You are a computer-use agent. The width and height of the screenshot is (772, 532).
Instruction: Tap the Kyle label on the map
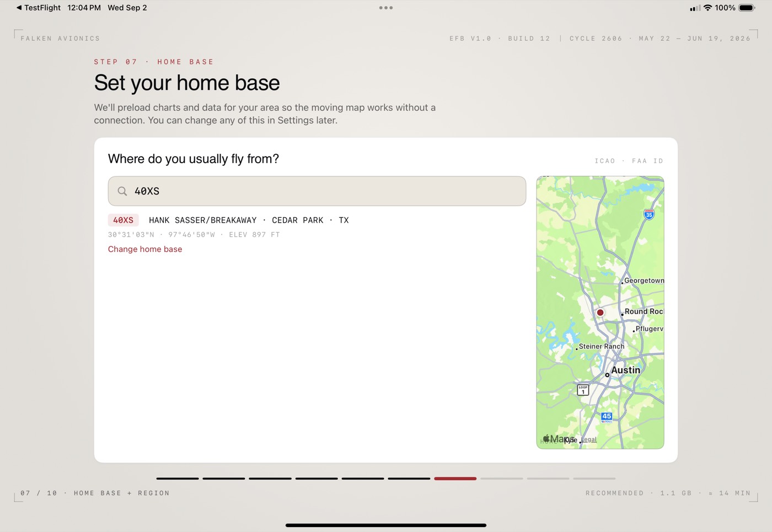pos(570,440)
